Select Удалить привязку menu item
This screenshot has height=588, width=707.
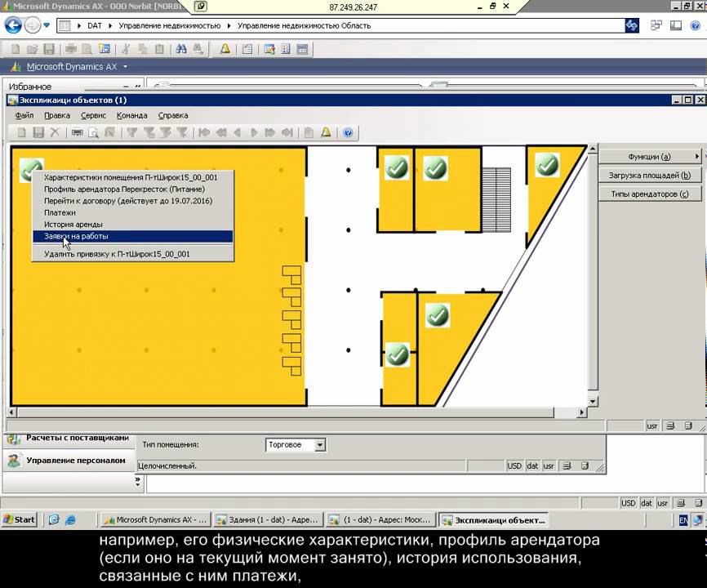click(133, 254)
